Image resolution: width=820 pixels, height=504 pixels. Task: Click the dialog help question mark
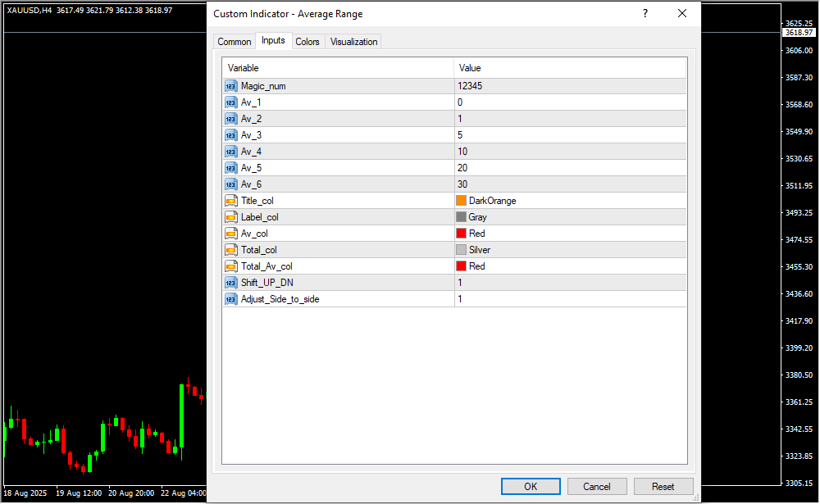(x=645, y=14)
